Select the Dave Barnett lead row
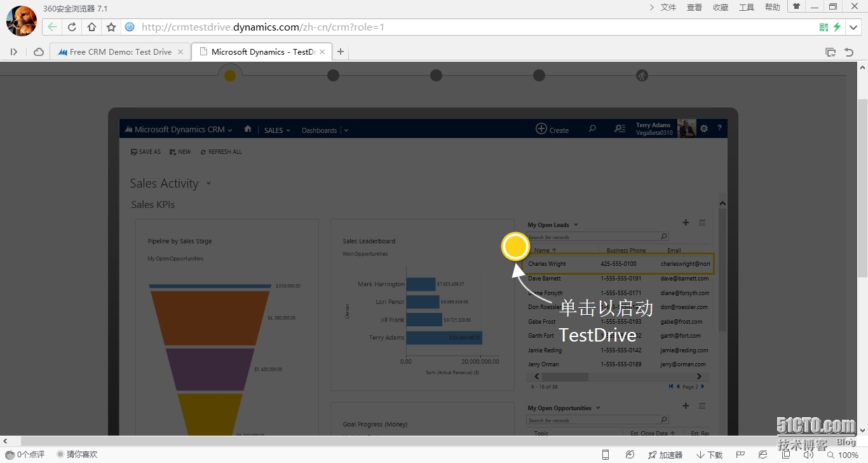The height and width of the screenshot is (463, 868). pyautogui.click(x=618, y=279)
